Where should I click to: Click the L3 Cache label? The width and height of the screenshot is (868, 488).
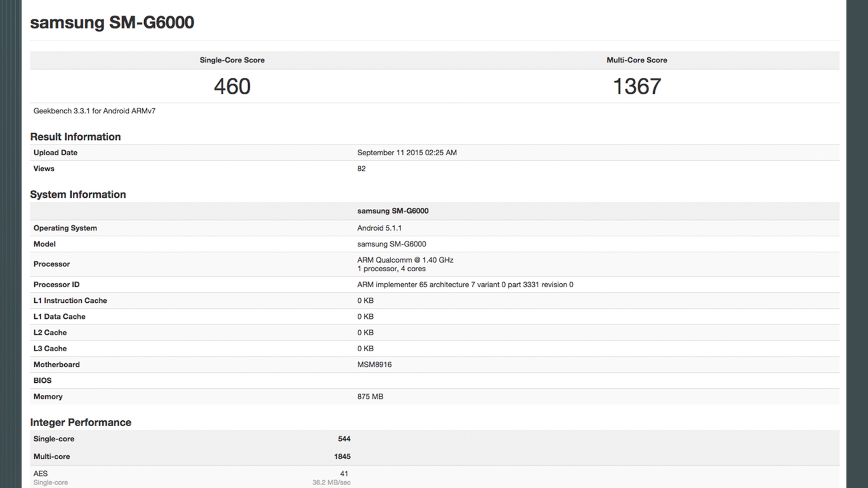(x=50, y=349)
